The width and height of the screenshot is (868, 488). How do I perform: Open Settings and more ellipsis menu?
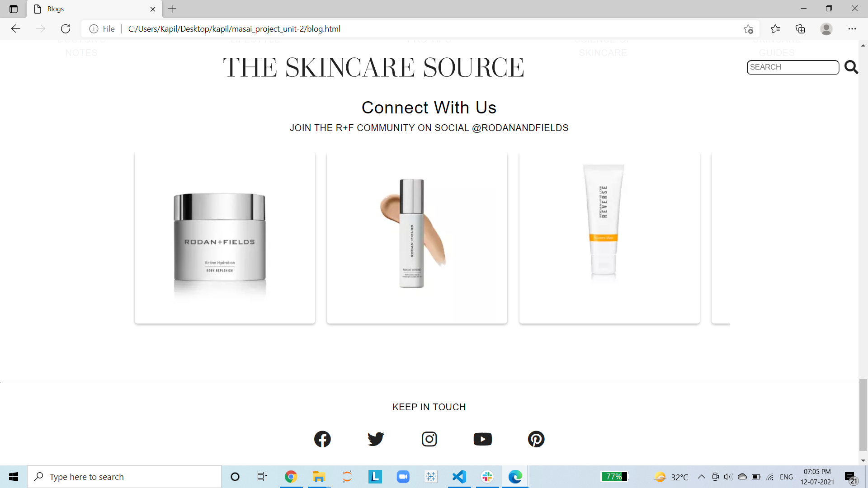852,29
